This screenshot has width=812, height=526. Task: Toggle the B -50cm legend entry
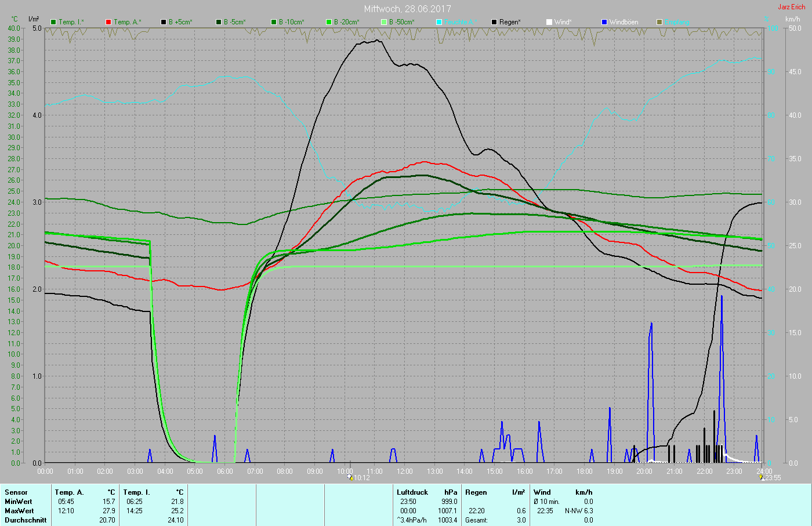tap(397, 22)
